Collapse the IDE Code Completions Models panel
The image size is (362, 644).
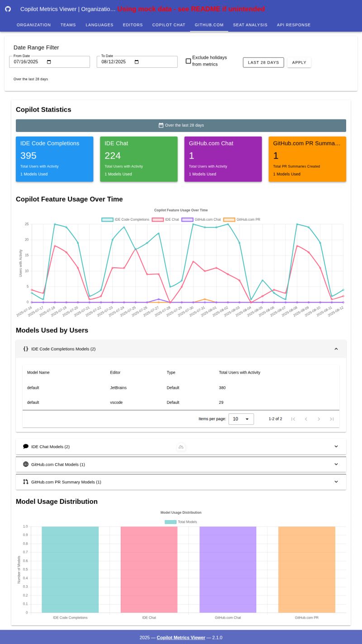(336, 349)
